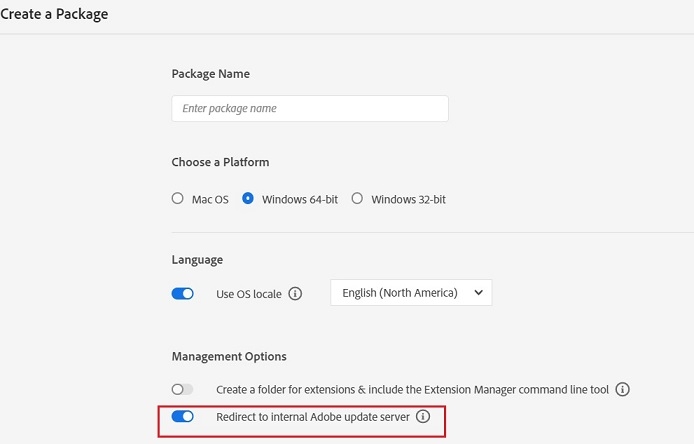The image size is (694, 444).
Task: Click the chevron arrow of language dropdown
Action: pos(478,293)
